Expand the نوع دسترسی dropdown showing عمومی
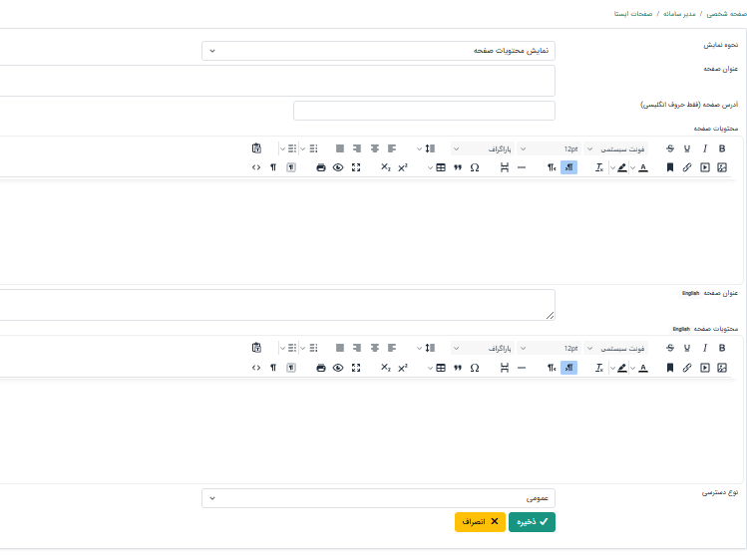The width and height of the screenshot is (747, 560). tap(378, 497)
